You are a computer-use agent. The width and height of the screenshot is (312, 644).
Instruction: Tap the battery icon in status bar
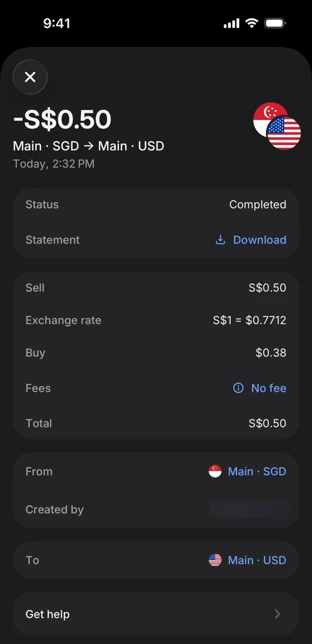pyautogui.click(x=275, y=23)
